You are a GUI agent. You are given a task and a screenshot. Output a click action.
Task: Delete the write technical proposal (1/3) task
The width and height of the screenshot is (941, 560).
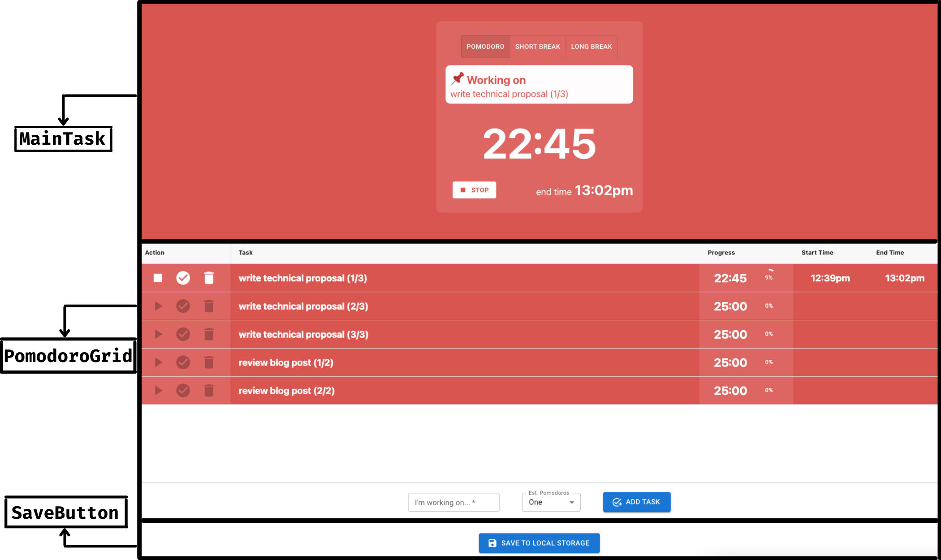[209, 278]
